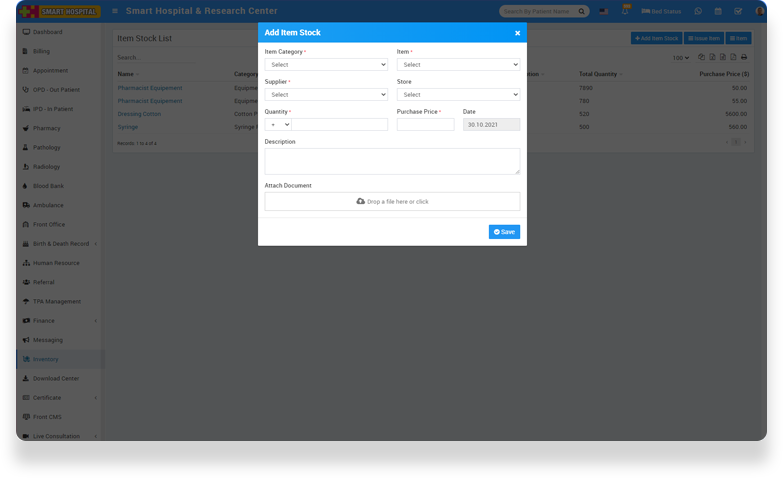Click the Bed Status link
This screenshot has height=478, width=783.
(661, 12)
